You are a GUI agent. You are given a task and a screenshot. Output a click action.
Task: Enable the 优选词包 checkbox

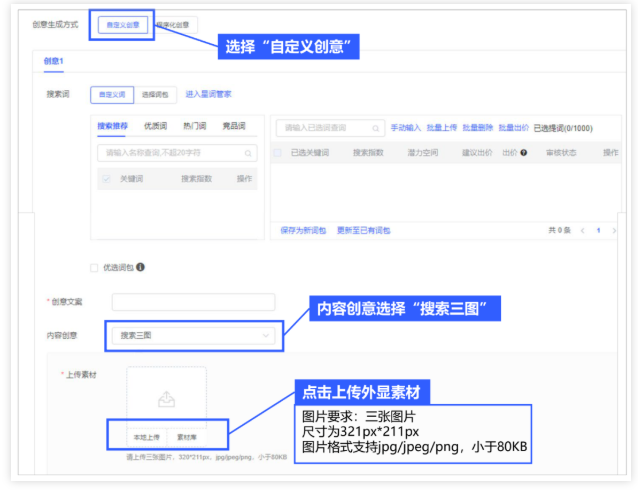coord(94,268)
